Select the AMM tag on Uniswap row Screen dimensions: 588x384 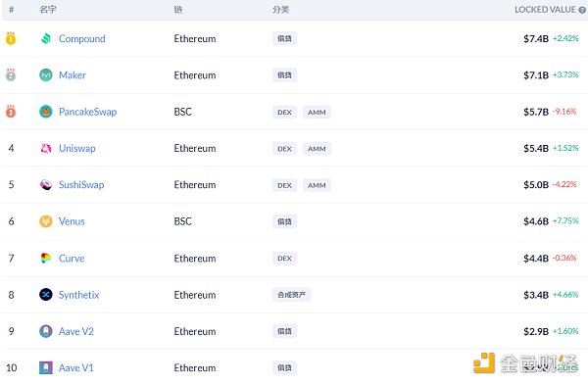317,149
